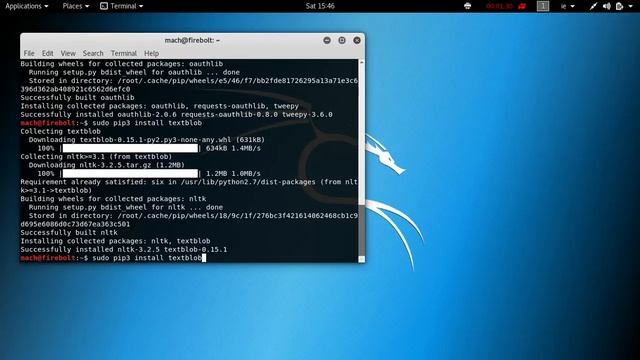
Task: Open the Search menu in terminal
Action: click(x=93, y=53)
